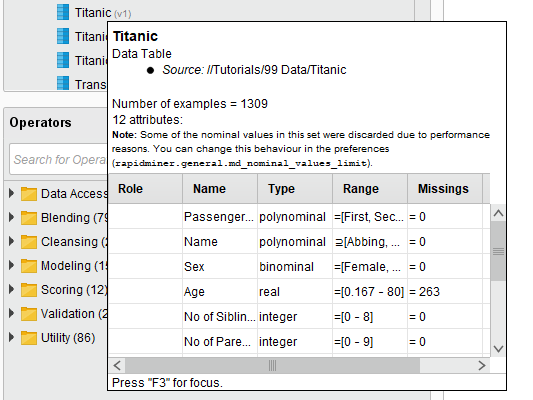
Task: Click the Source //Tutorials/99 Data/Titanic text
Action: tap(254, 70)
